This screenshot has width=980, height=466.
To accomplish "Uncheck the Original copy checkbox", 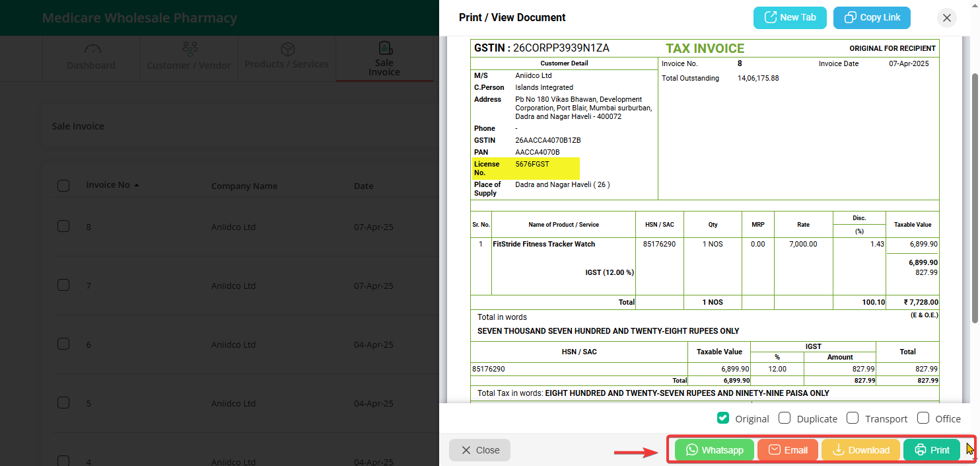I will (x=723, y=418).
